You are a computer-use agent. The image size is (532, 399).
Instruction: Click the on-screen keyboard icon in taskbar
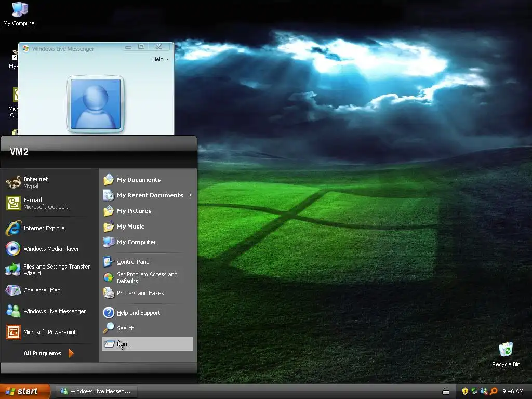446,392
